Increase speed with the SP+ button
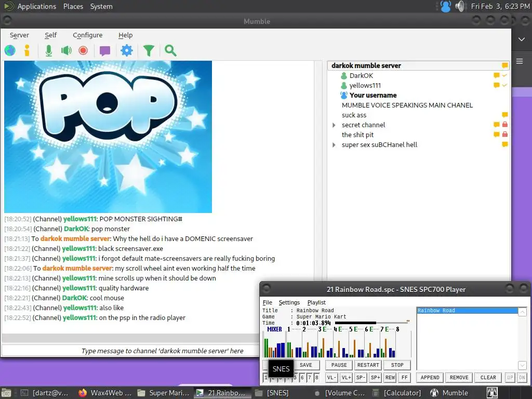The image size is (532, 399). [x=375, y=377]
